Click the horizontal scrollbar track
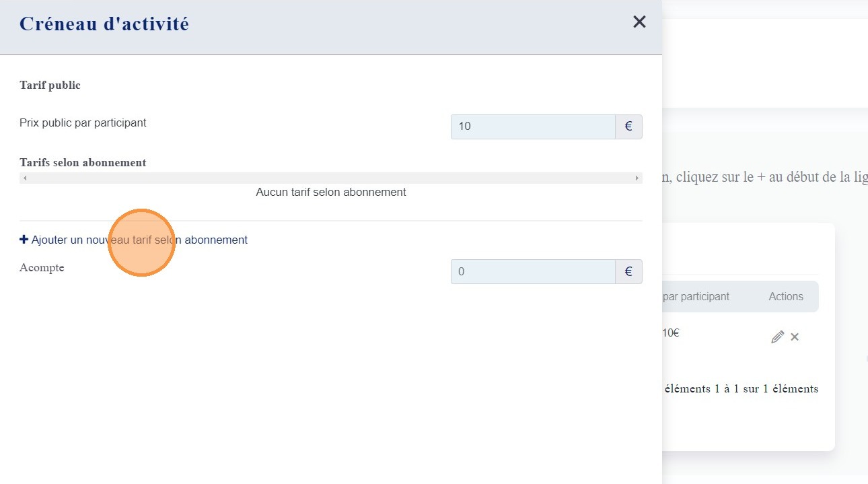The image size is (868, 484). tap(331, 178)
